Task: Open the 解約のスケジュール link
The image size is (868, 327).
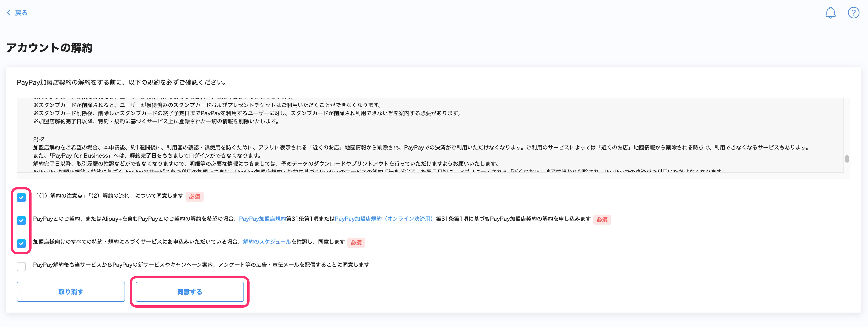Action: [267, 242]
